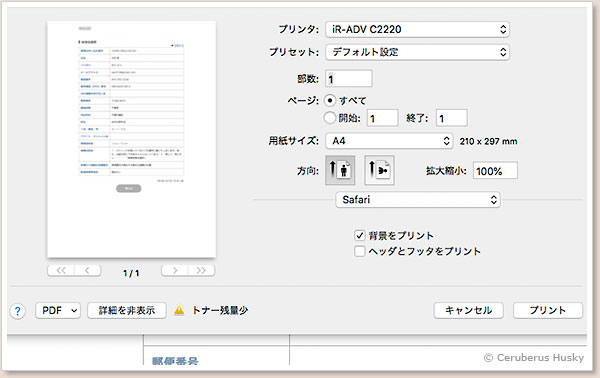Open the Safari options dropdown
The image size is (600, 378).
pyautogui.click(x=418, y=200)
